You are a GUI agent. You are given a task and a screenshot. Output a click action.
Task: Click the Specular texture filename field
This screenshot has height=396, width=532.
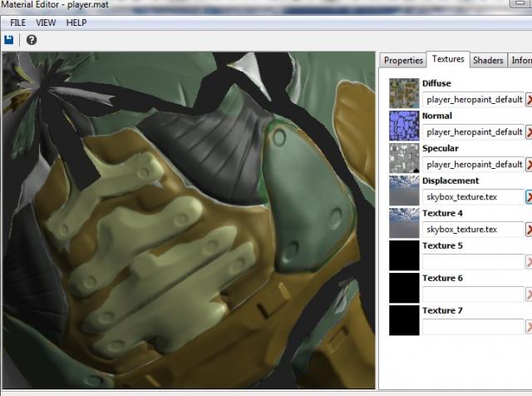click(473, 165)
